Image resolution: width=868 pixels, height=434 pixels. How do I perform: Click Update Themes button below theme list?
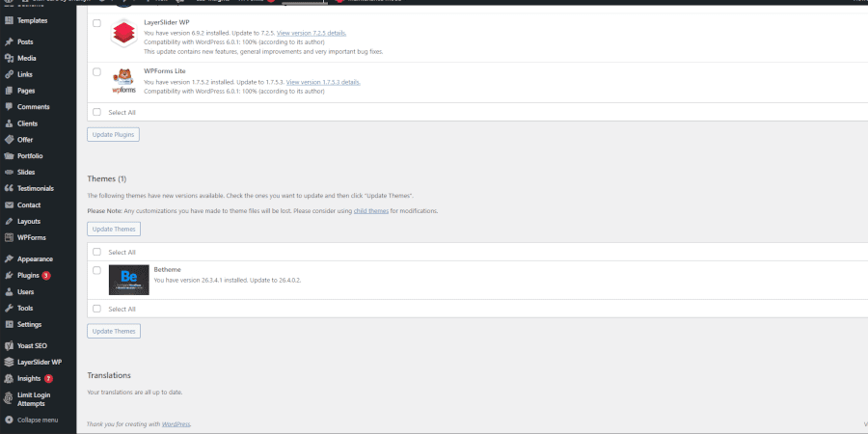[114, 331]
